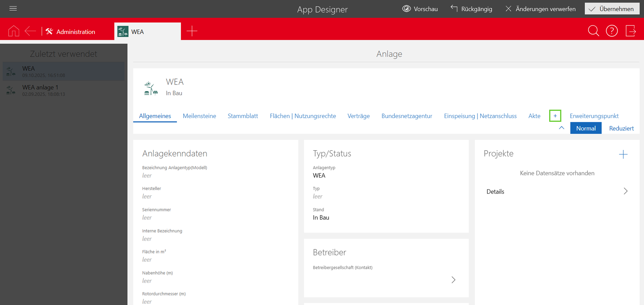The image size is (644, 305).
Task: Switch to the Meilensteine tab
Action: [199, 116]
